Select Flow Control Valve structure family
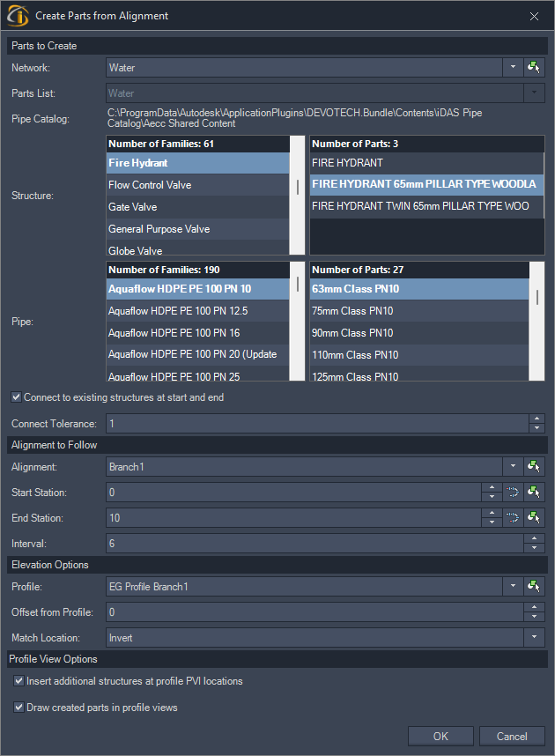This screenshot has height=756, width=555. 197,185
